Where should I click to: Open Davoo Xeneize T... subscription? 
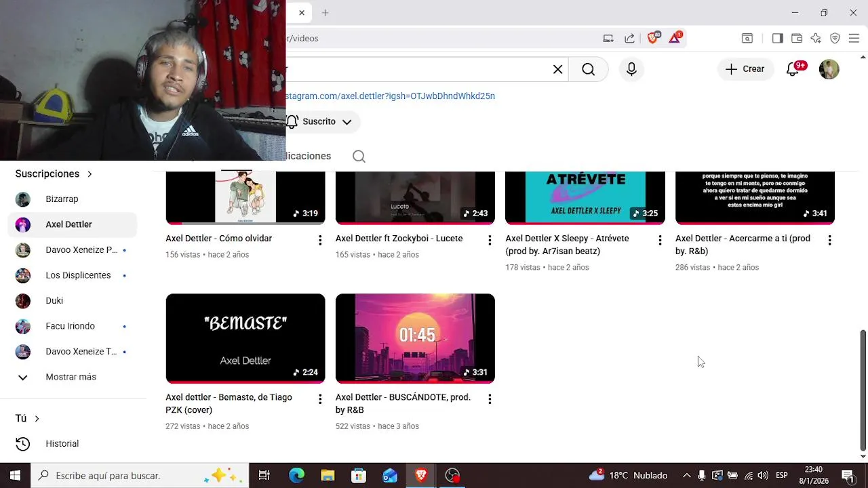click(x=73, y=352)
